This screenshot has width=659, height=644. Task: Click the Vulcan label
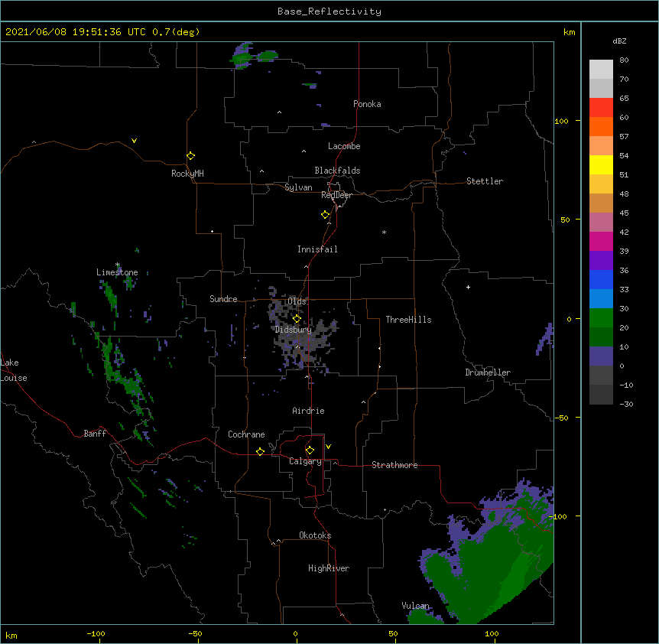415,606
